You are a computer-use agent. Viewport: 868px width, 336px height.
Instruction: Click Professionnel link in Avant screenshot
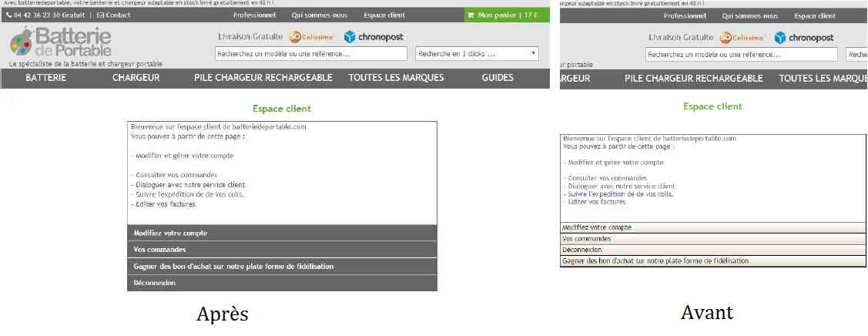point(685,16)
